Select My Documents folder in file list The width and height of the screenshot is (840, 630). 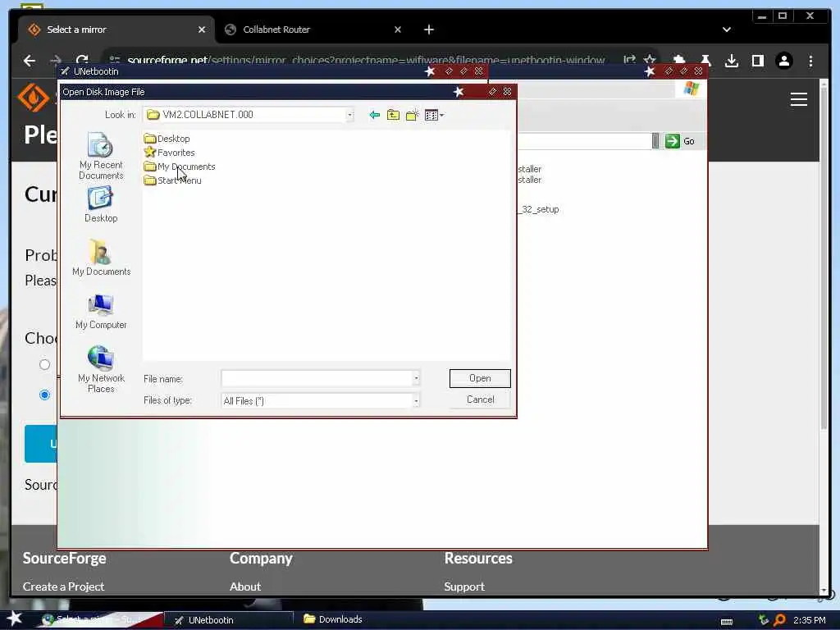tap(180, 167)
